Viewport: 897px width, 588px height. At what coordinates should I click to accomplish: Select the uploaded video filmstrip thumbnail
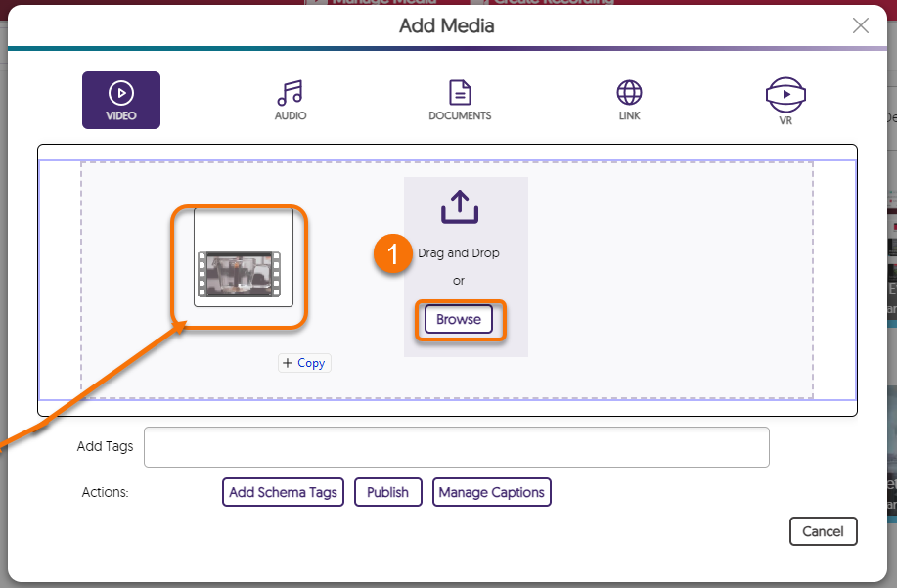coord(240,275)
